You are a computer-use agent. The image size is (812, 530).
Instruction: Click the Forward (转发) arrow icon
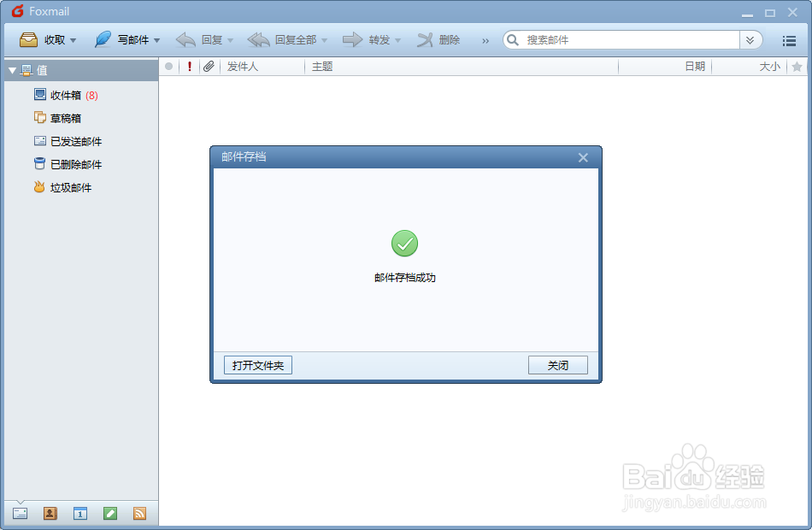(353, 40)
